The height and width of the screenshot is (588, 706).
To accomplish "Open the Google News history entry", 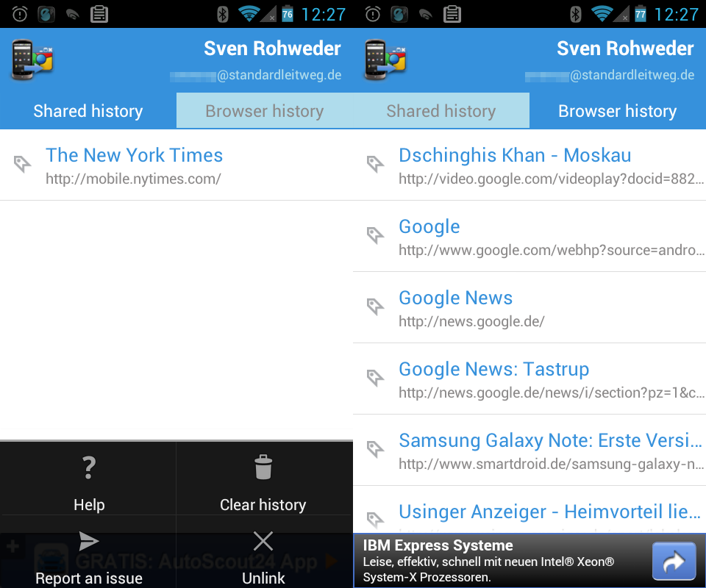I will [x=529, y=308].
